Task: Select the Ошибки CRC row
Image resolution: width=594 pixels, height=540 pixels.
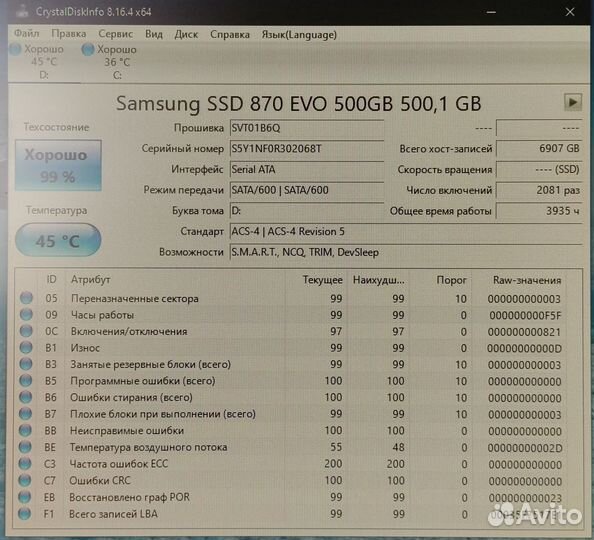Action: click(x=292, y=481)
